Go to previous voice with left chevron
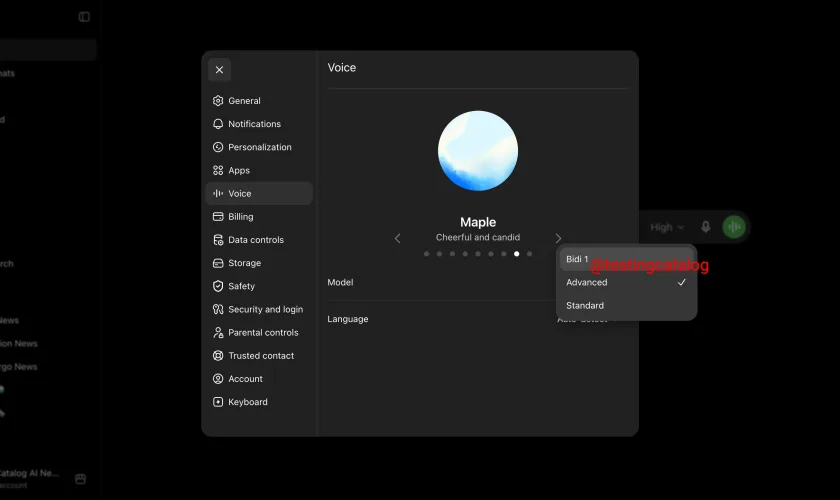Screen dimensions: 840x500 click(398, 238)
